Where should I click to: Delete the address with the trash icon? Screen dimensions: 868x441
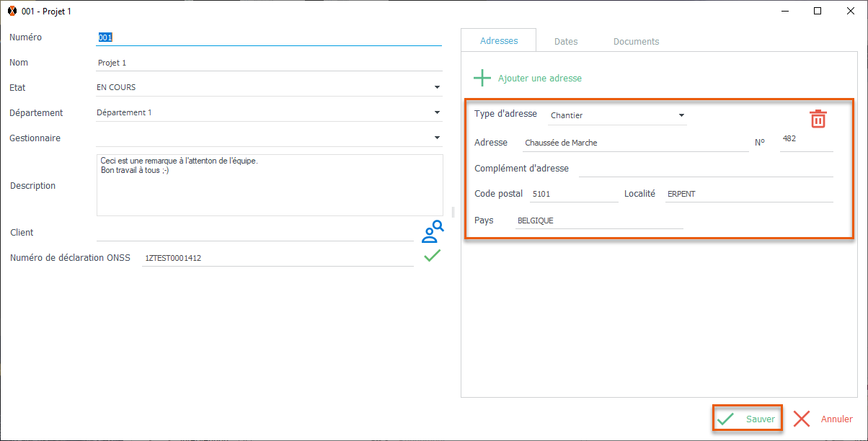(818, 119)
